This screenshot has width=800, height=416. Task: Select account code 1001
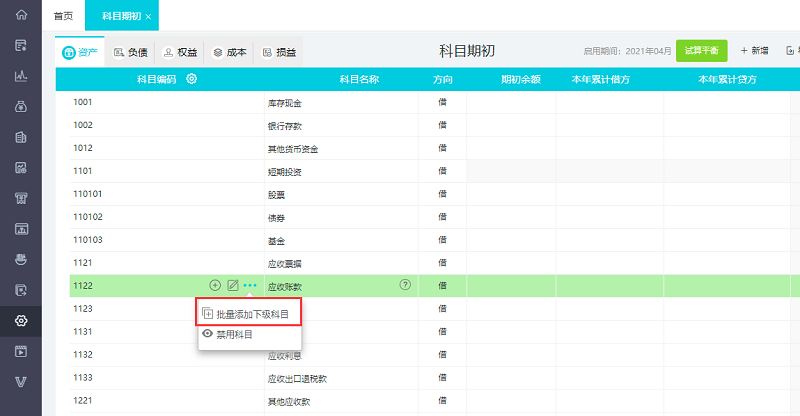pos(83,102)
